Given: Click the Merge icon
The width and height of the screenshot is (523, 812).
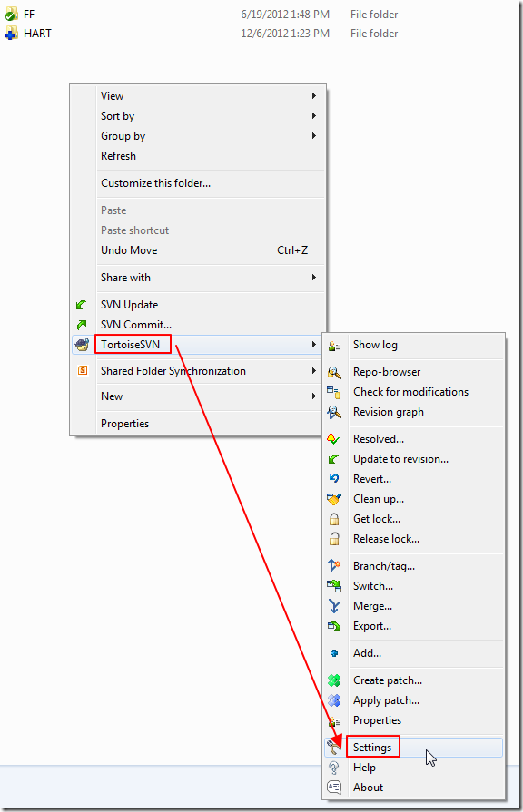Looking at the screenshot, I should (x=334, y=606).
